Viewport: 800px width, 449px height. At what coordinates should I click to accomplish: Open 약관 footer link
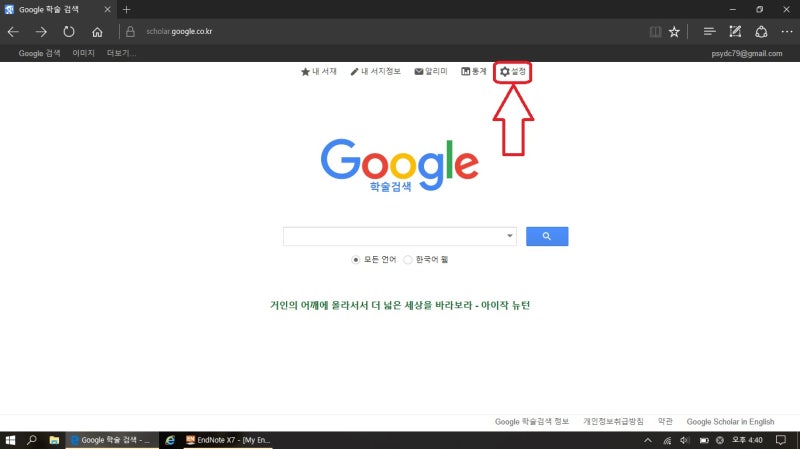coord(665,421)
